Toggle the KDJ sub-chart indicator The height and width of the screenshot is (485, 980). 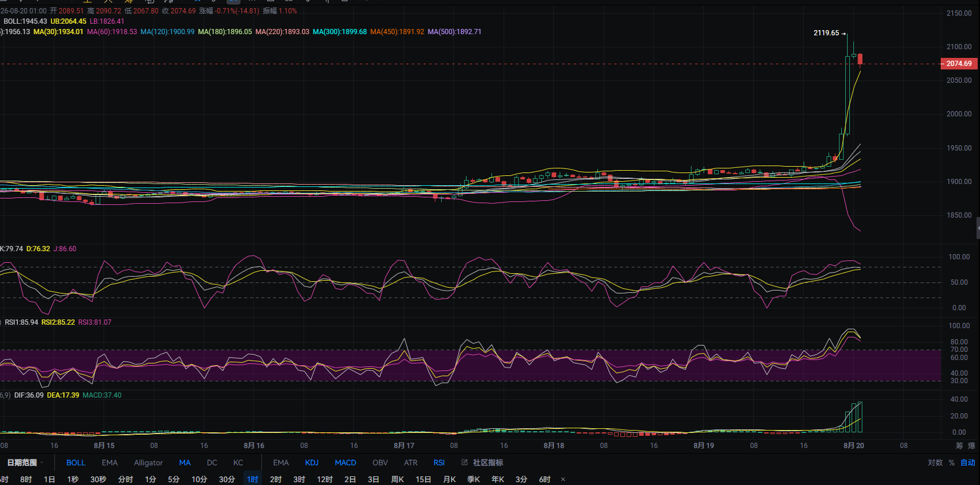312,462
